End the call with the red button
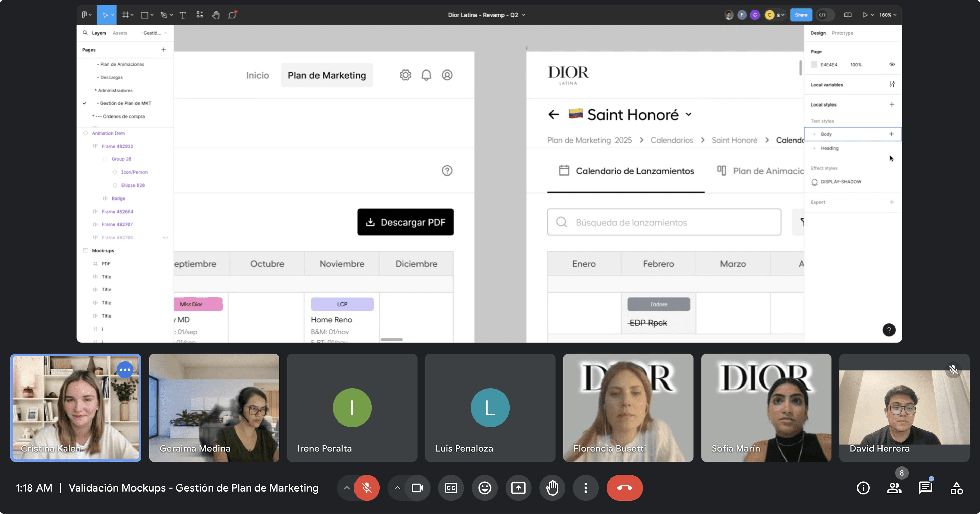 tap(624, 488)
